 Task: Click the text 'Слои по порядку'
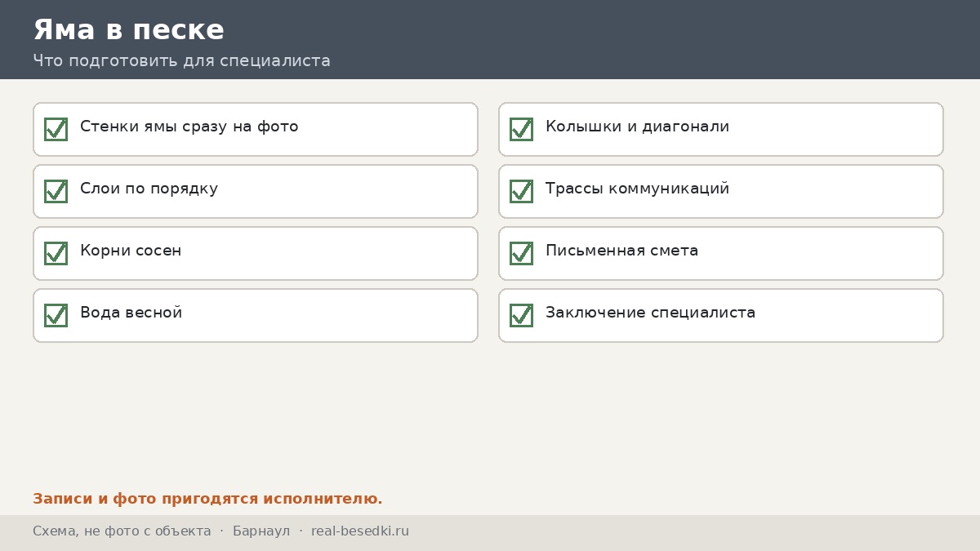click(x=149, y=189)
